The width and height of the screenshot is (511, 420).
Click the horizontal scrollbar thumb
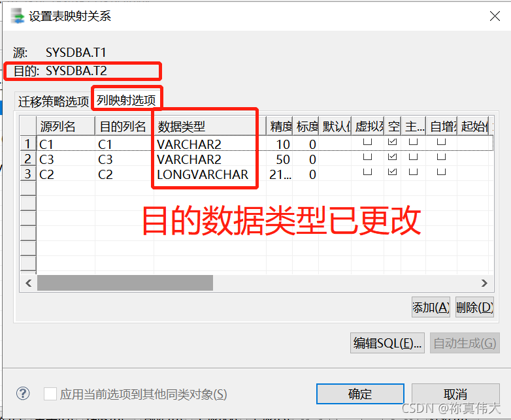click(125, 283)
